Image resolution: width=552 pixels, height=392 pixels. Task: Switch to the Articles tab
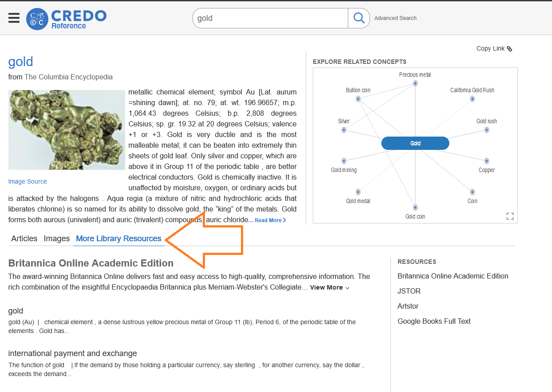point(24,239)
